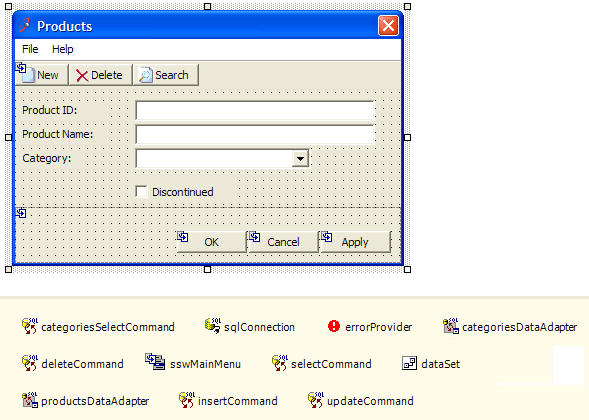The width and height of the screenshot is (589, 420).
Task: Click the Apply button
Action: click(355, 242)
